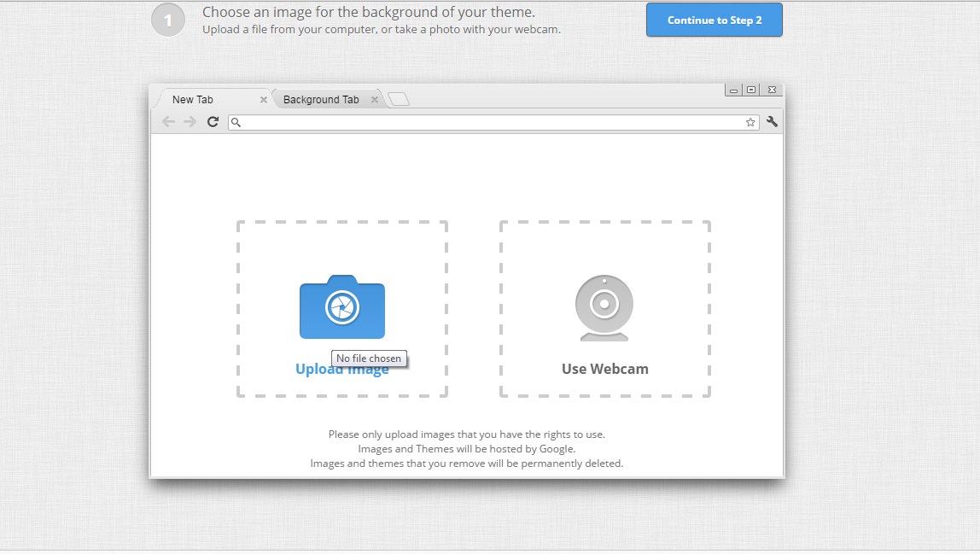Click the step 1 number badge
Screen dimensions: 980x554
click(x=167, y=20)
